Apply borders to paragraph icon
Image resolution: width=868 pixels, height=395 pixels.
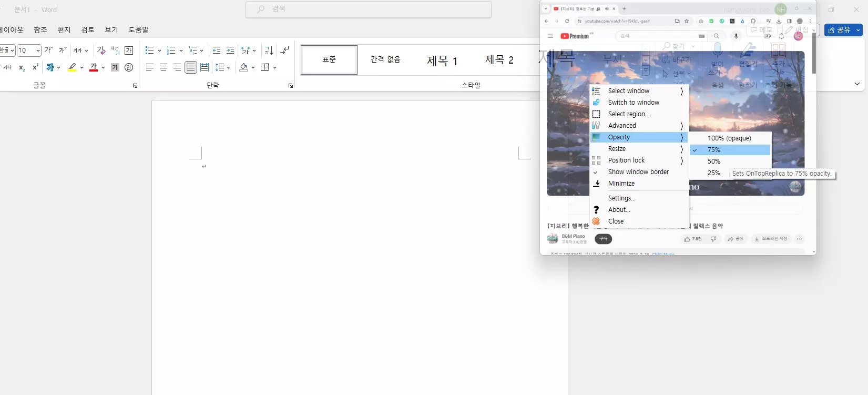click(265, 67)
